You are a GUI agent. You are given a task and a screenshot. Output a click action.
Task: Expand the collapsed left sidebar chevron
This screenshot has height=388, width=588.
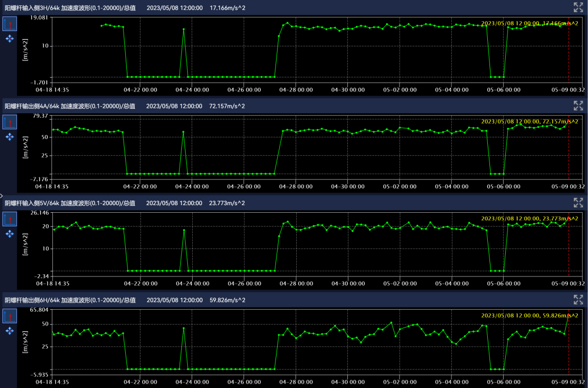click(2, 195)
